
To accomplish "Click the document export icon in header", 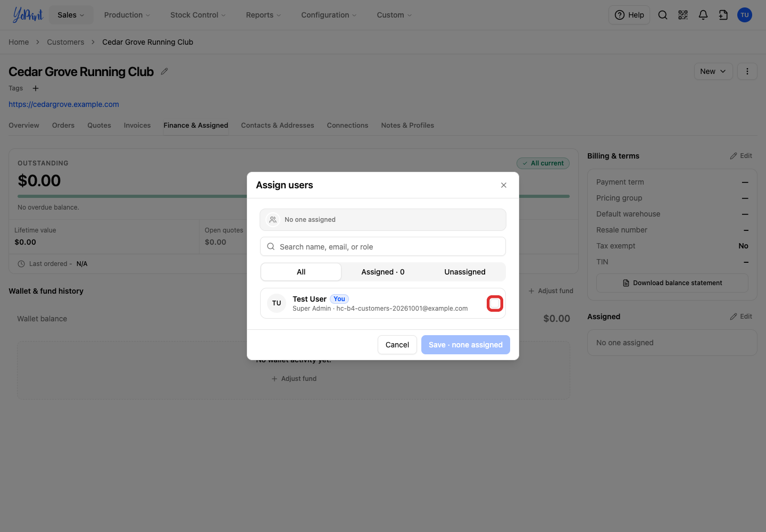I will (723, 15).
